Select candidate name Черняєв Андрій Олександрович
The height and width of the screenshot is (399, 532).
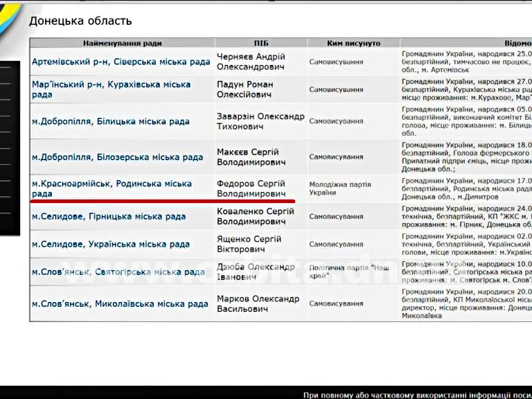click(251, 62)
